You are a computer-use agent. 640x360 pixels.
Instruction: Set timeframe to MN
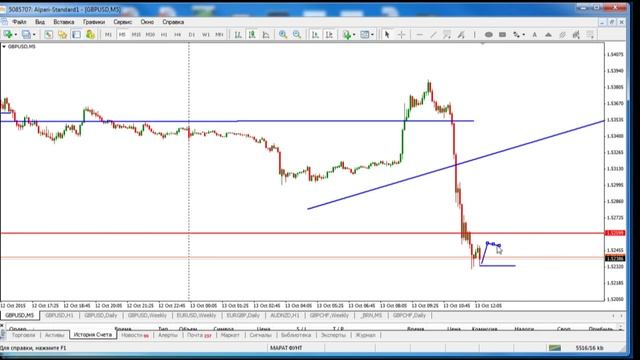coord(219,35)
